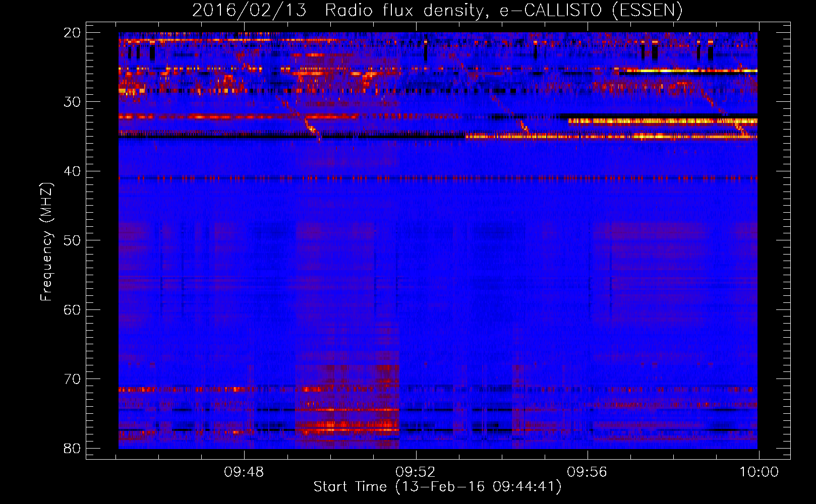
Task: Click the 70 MHz frequency tick label
Action: tap(72, 379)
